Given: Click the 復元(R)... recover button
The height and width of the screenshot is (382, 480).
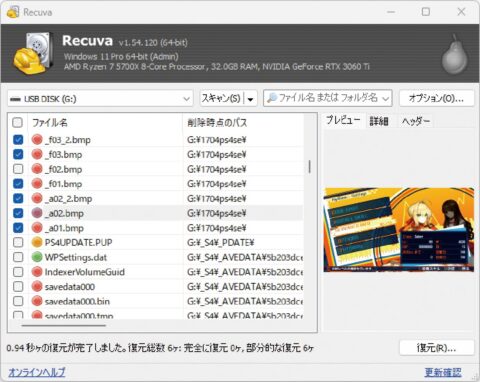Looking at the screenshot, I should click(436, 348).
